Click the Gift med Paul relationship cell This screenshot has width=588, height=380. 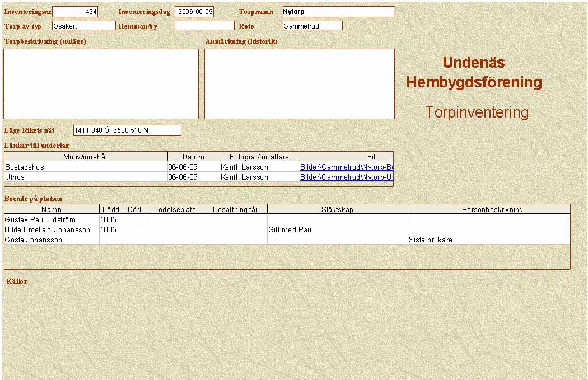tap(337, 229)
